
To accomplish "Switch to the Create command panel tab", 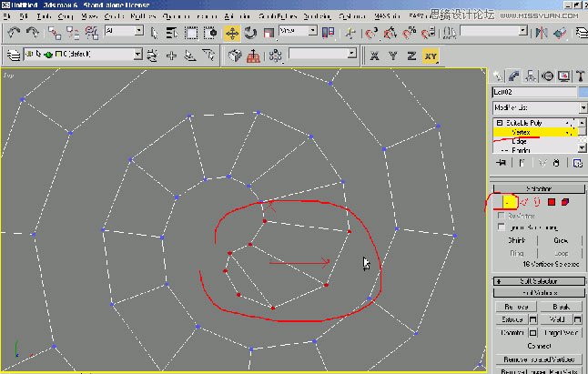I will 498,76.
